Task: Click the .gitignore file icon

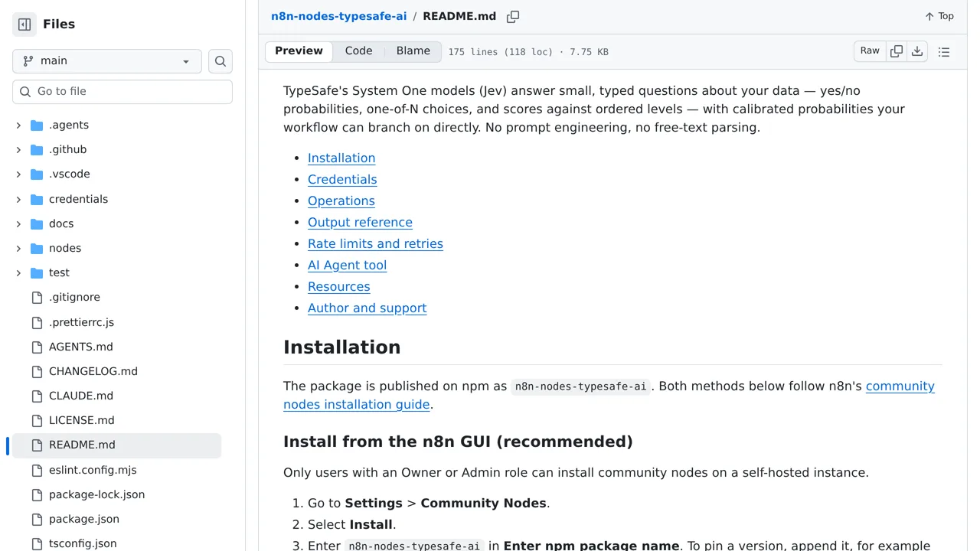Action: 37,297
